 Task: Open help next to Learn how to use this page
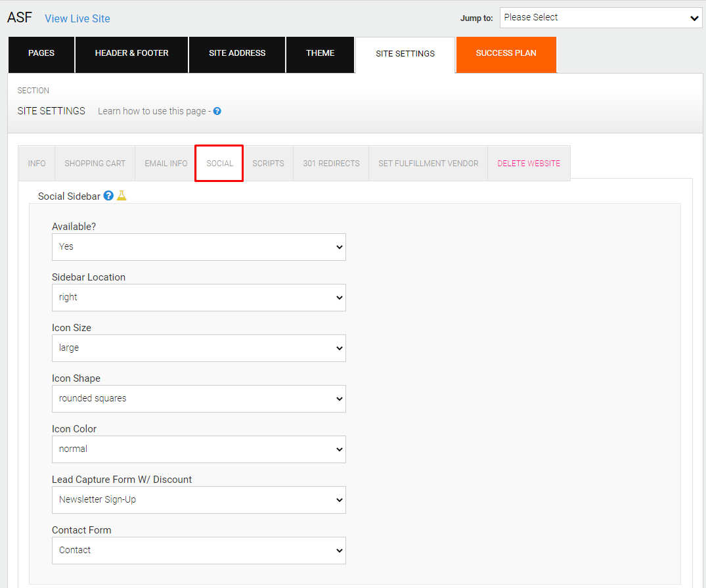pyautogui.click(x=217, y=111)
